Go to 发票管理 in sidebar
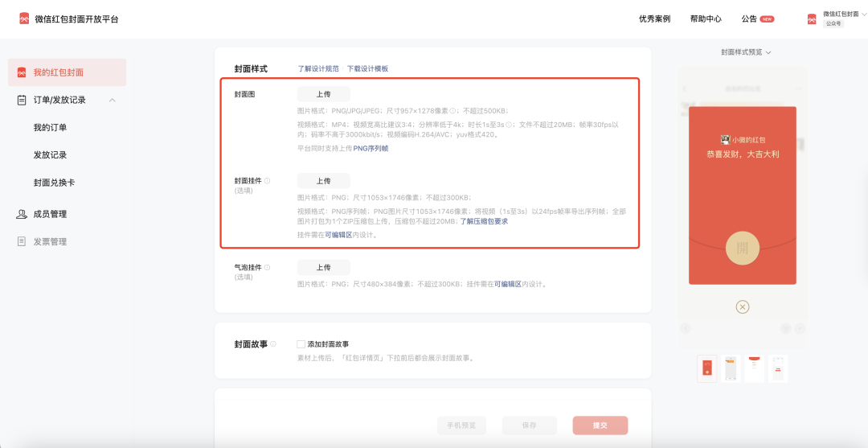Image resolution: width=868 pixels, height=448 pixels. (51, 241)
